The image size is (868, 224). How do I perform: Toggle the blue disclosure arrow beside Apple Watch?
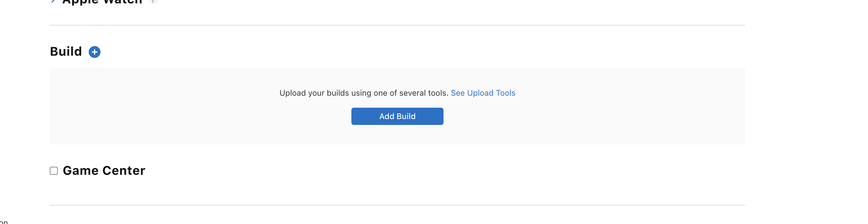pos(53,1)
